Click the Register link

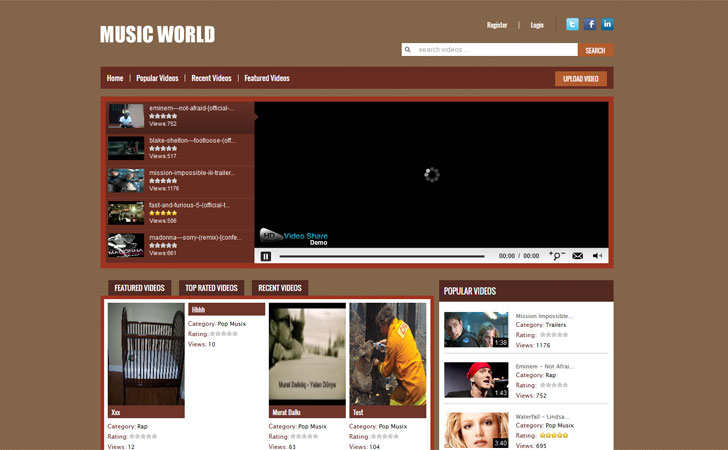pos(497,25)
